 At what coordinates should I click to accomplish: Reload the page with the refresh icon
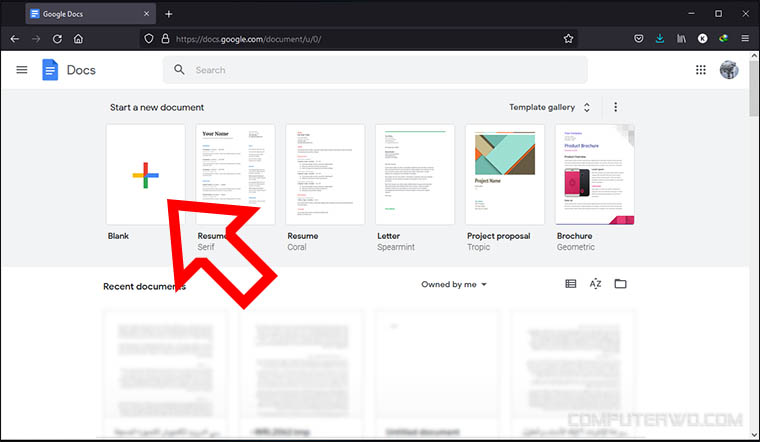point(57,39)
